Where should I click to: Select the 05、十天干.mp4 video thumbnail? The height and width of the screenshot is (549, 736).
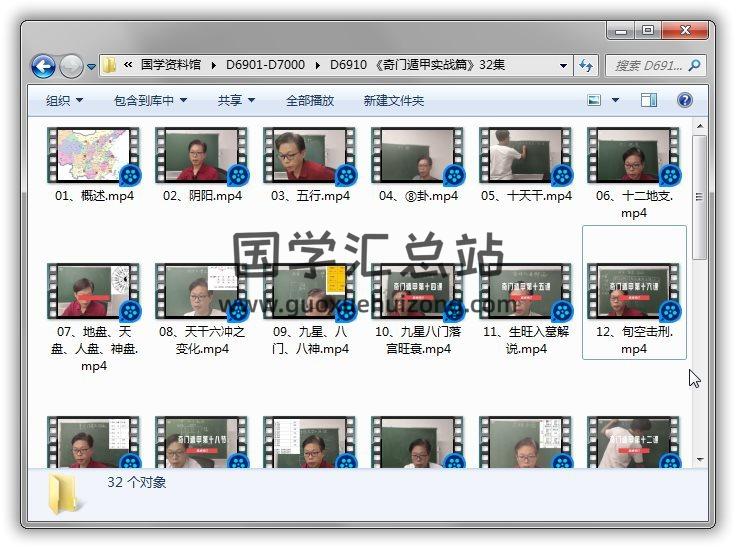point(525,156)
